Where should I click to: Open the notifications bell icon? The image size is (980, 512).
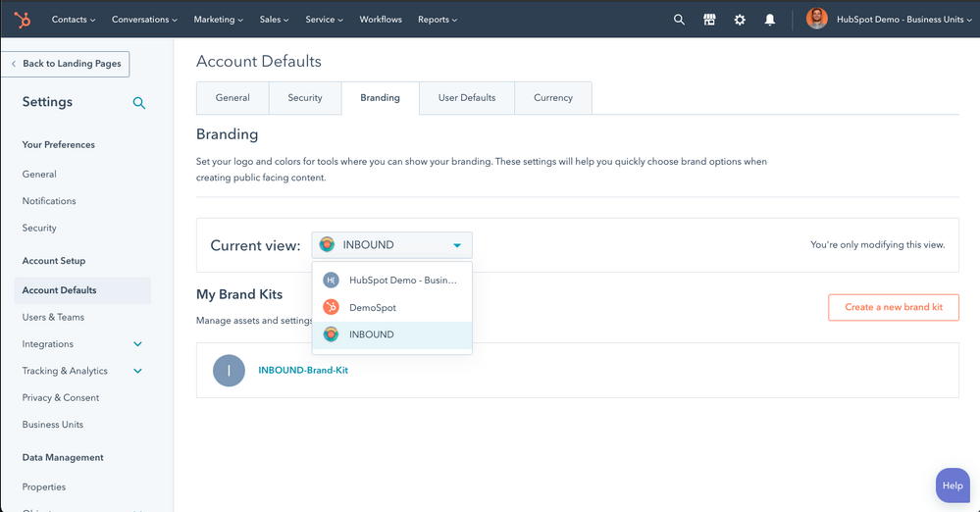pos(770,20)
